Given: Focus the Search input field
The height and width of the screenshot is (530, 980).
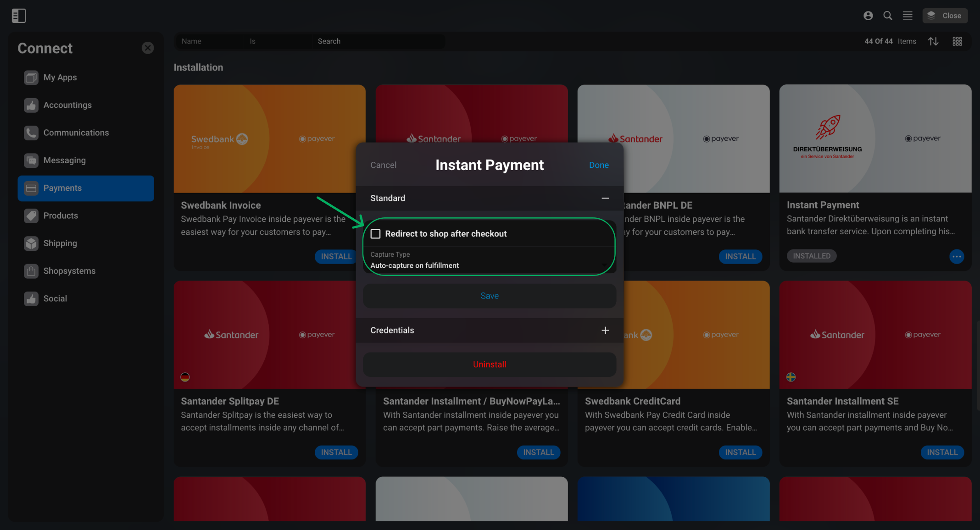Looking at the screenshot, I should coord(379,41).
